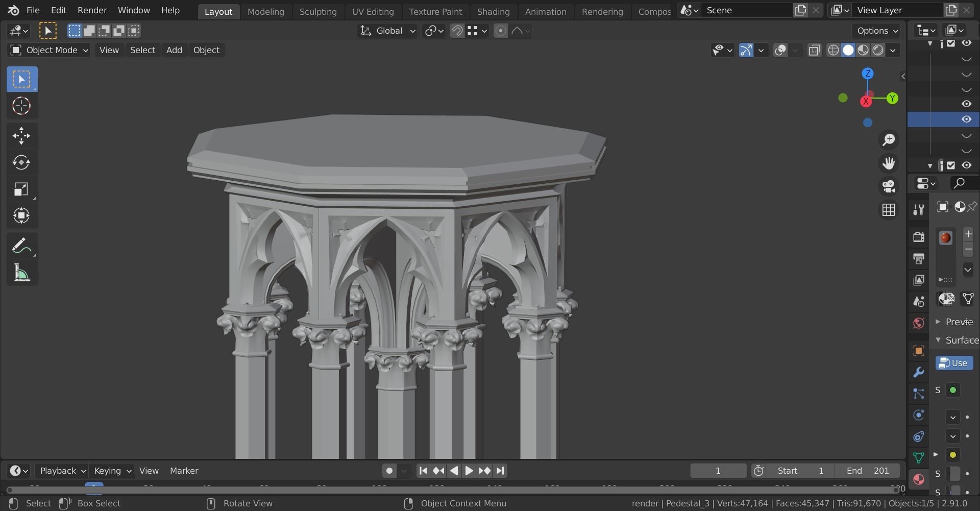Screen dimensions: 980x511
Task: Open the World properties globe tab
Action: coord(919,323)
